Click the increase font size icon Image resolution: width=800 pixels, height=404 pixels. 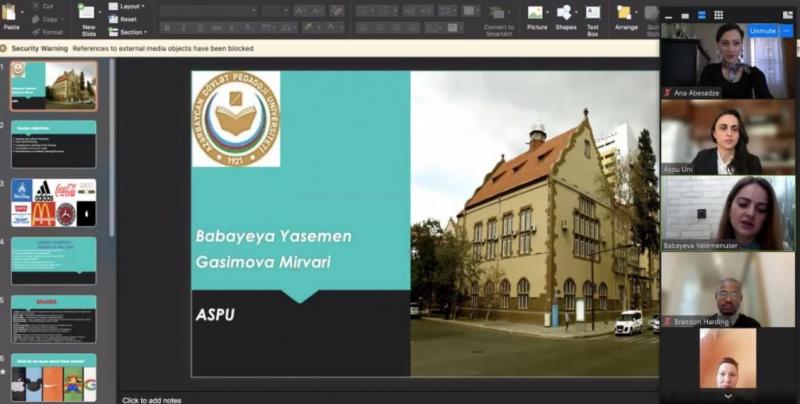301,11
